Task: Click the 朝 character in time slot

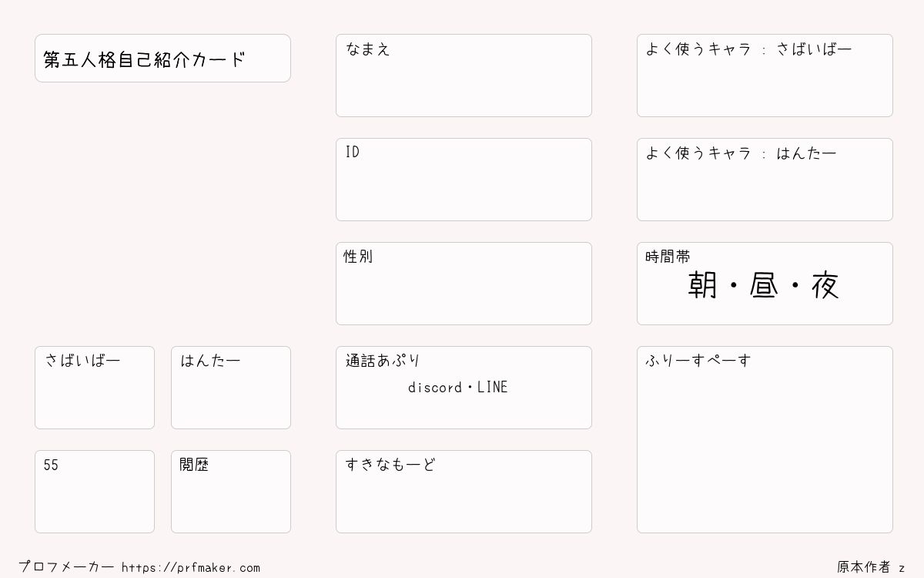Action: click(703, 286)
